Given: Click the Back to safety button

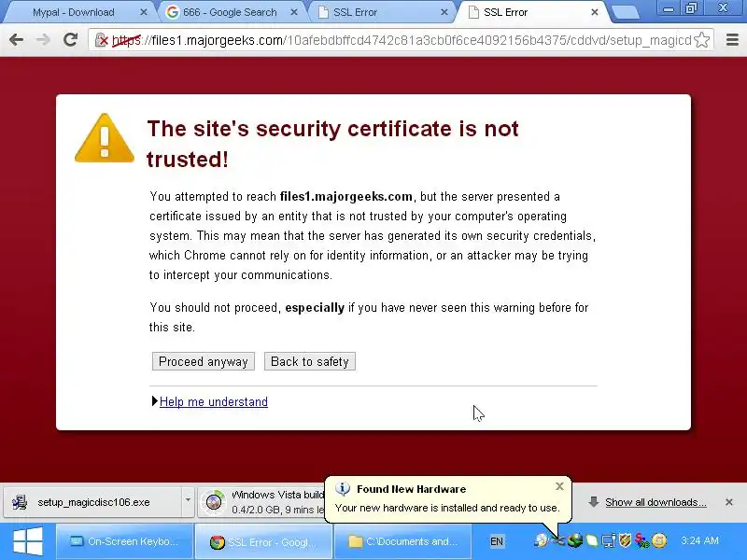Looking at the screenshot, I should click(x=310, y=361).
